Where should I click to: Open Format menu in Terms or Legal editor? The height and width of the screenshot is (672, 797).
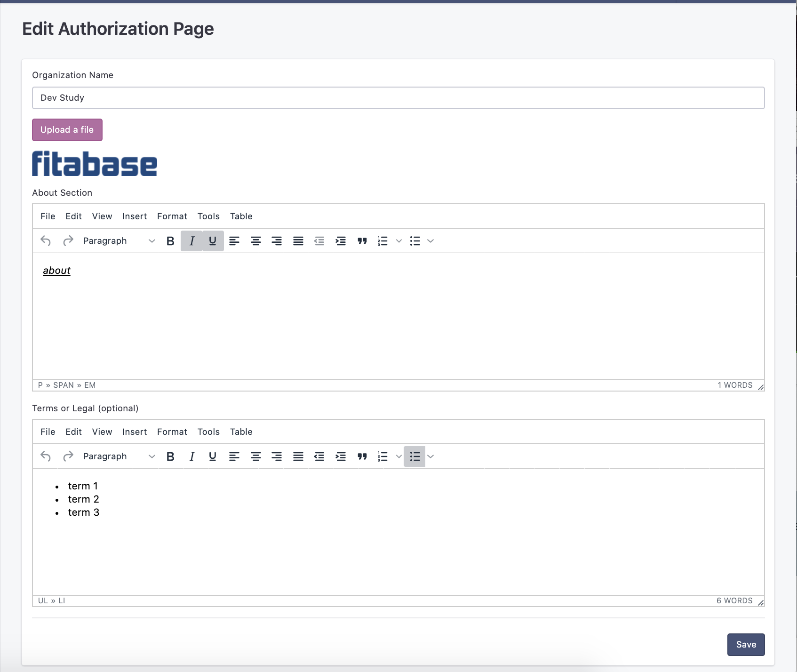[x=172, y=432]
